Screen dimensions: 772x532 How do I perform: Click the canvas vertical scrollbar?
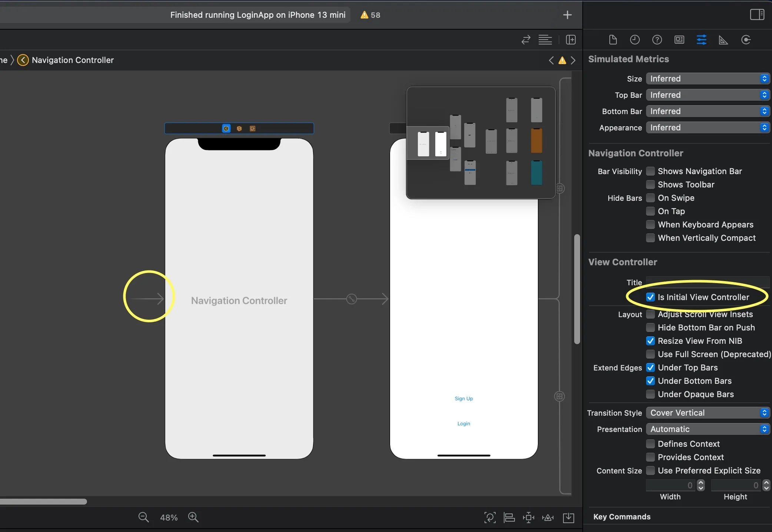click(x=577, y=289)
